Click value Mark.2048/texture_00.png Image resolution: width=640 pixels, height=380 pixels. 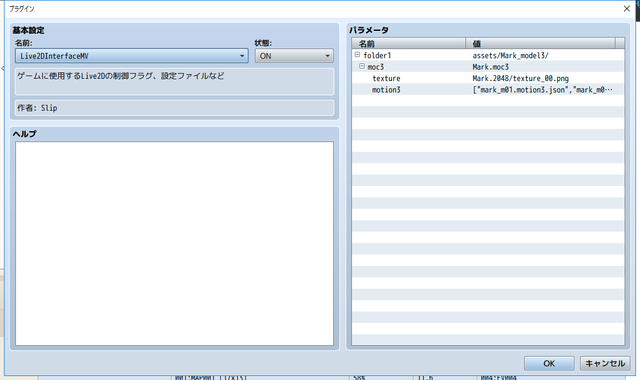point(520,78)
